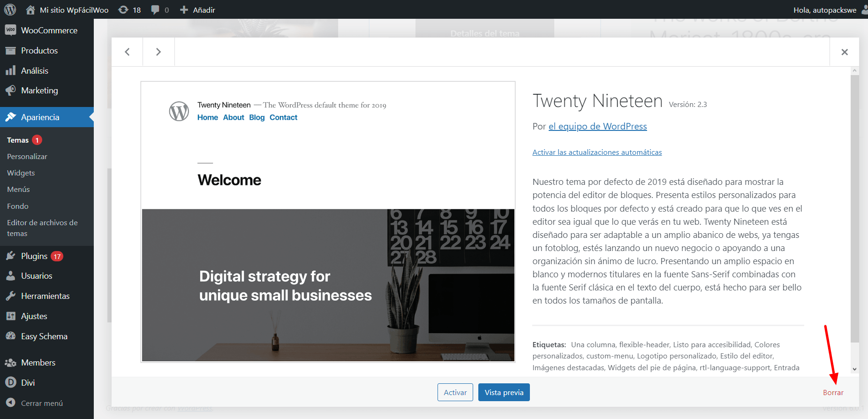The width and height of the screenshot is (868, 419).
Task: Click the plus icon for Añadir
Action: point(184,10)
